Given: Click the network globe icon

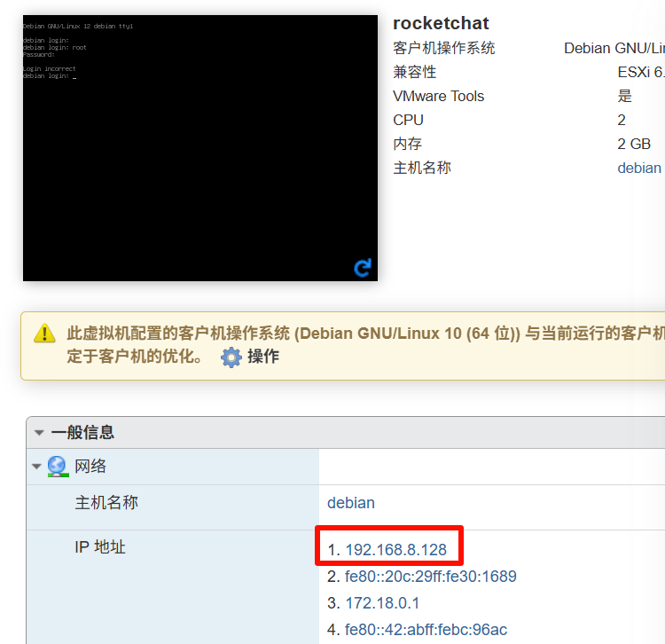Looking at the screenshot, I should point(58,467).
